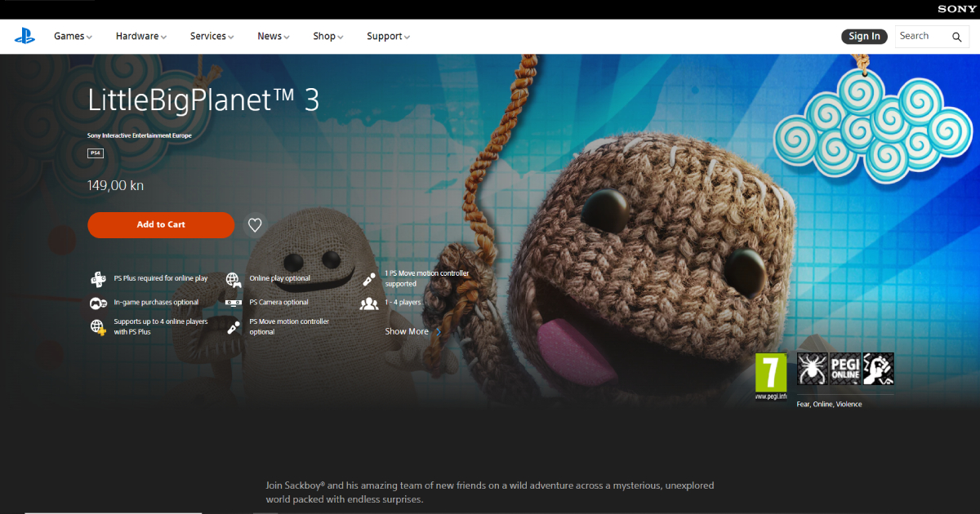This screenshot has width=980, height=514.
Task: Click the online play optional globe icon
Action: (x=234, y=279)
